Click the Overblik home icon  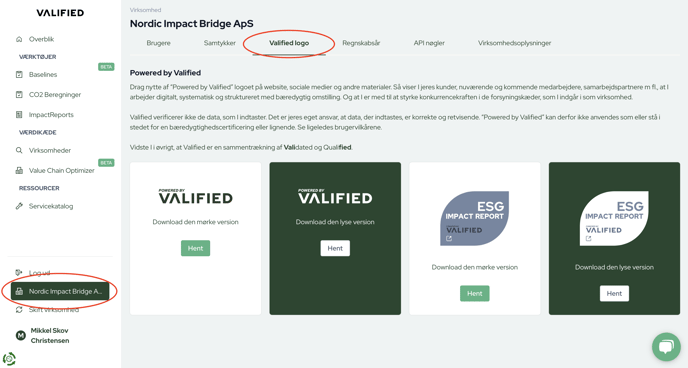[x=19, y=39]
